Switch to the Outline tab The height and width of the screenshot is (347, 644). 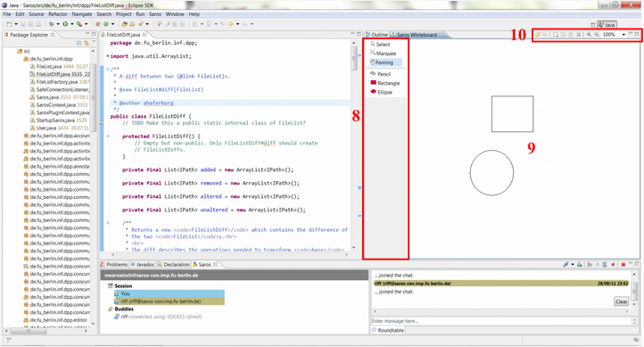(377, 35)
